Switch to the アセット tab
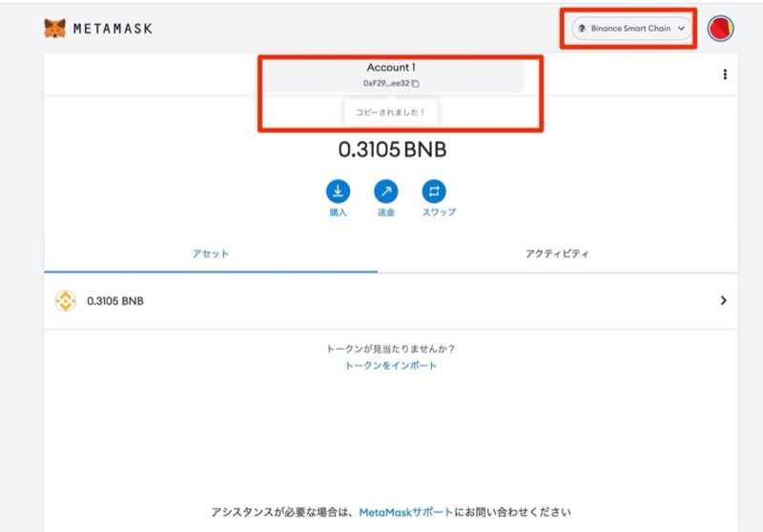Screen dimensions: 763x532 pos(211,254)
